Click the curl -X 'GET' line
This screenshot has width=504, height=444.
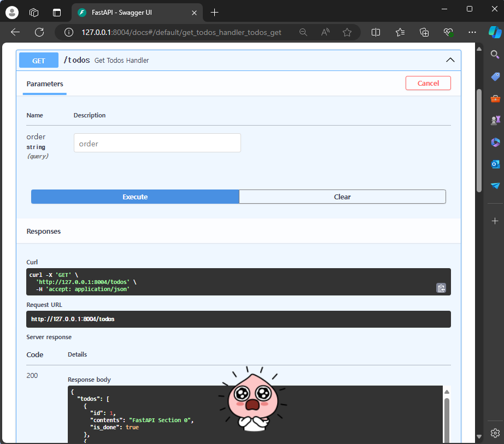tap(54, 275)
